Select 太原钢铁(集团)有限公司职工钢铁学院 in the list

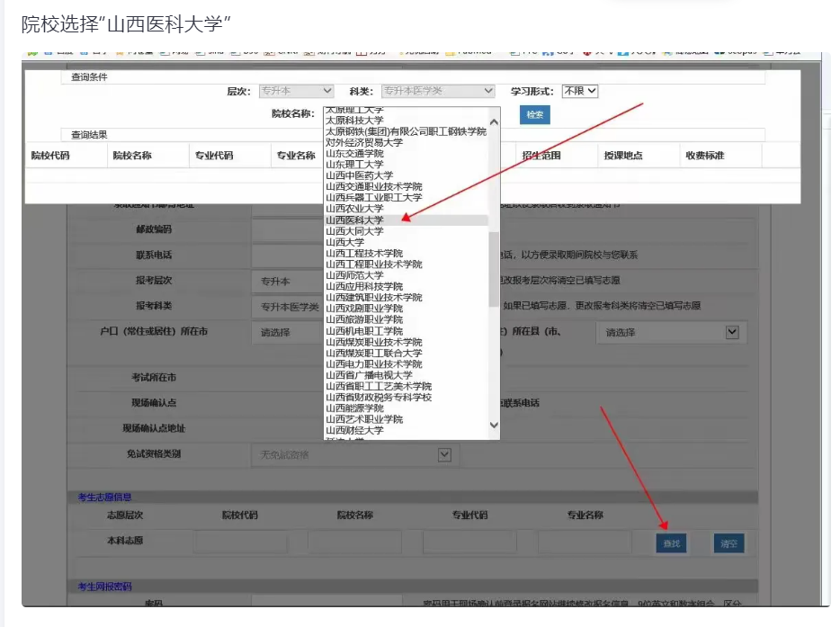[407, 131]
